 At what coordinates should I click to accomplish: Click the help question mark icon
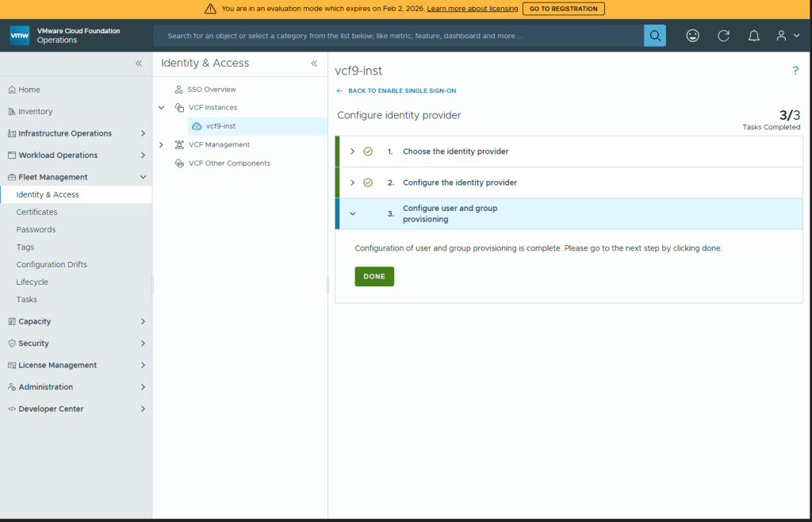click(795, 71)
